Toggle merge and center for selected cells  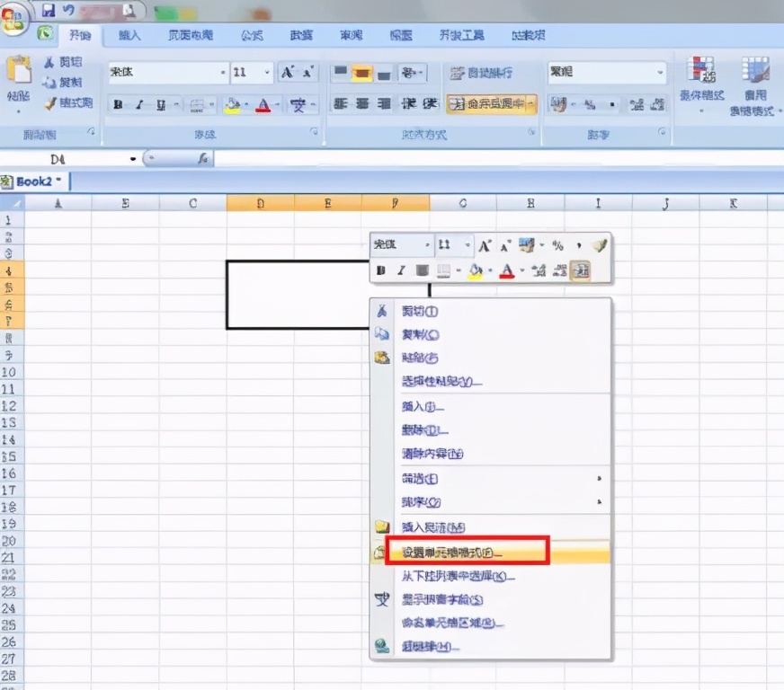click(488, 103)
